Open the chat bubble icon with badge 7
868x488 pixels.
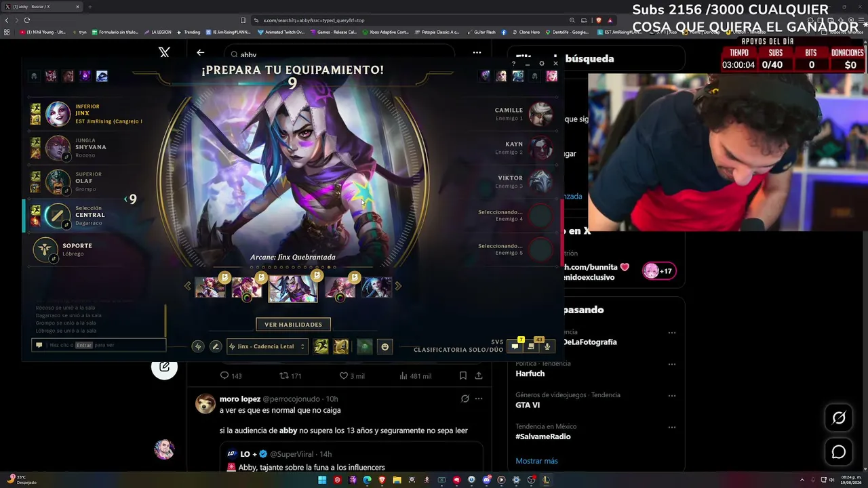(x=515, y=346)
